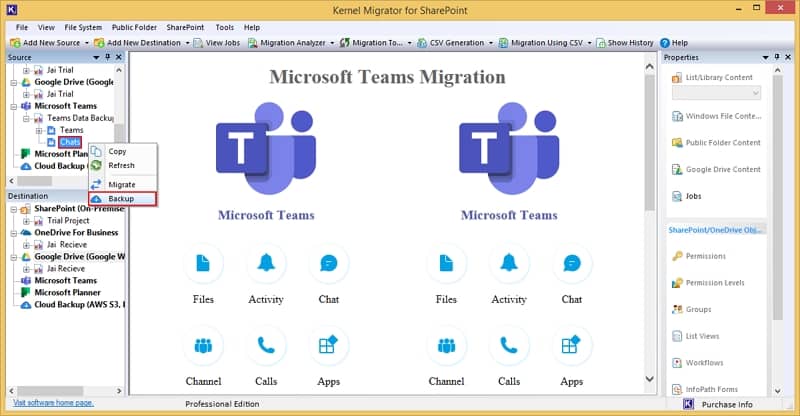Click the right Microsoft Teams Chat icon
Screen dimensions: 800x416
click(x=571, y=263)
